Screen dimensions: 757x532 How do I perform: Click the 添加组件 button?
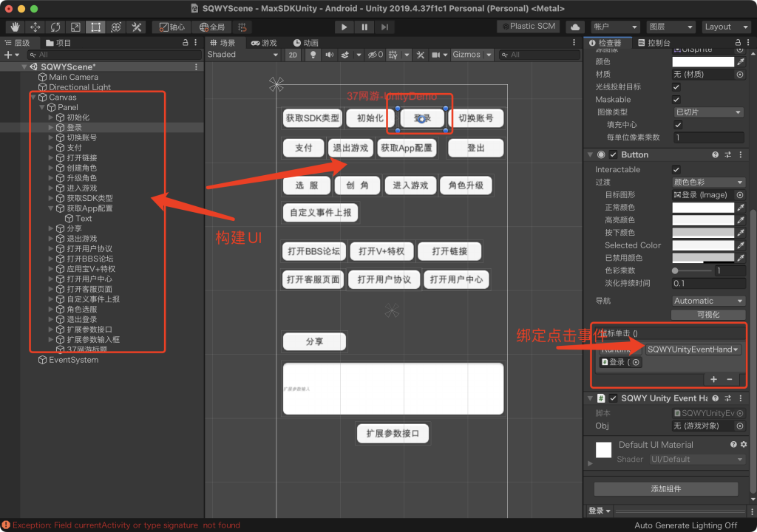[666, 489]
